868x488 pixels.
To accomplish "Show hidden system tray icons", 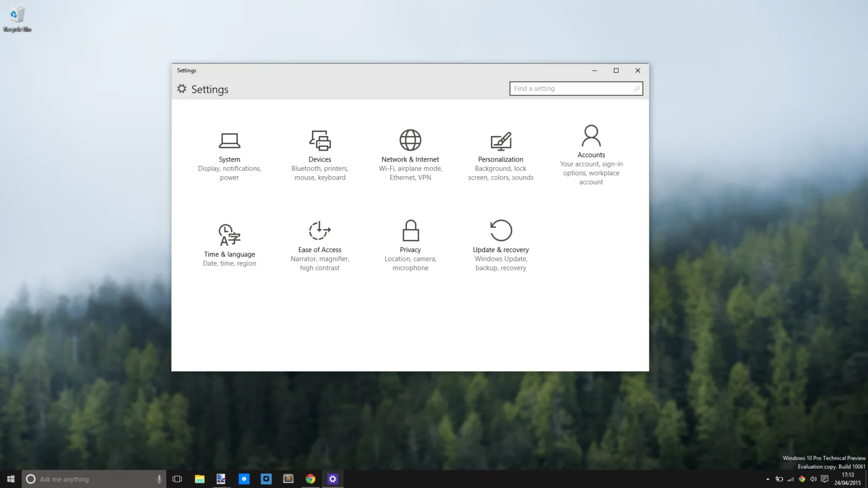I will tap(768, 479).
